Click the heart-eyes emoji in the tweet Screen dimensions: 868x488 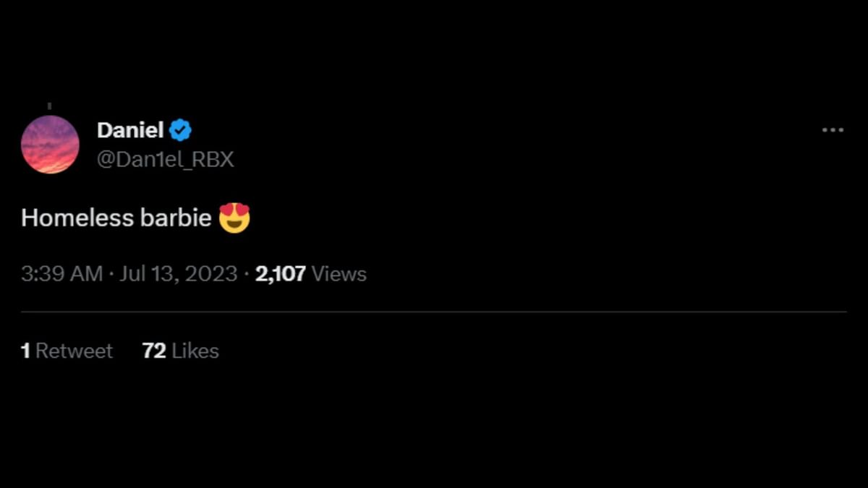tap(234, 218)
